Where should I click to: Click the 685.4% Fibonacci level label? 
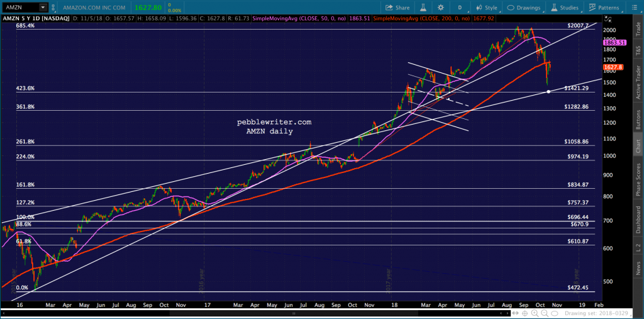point(25,26)
